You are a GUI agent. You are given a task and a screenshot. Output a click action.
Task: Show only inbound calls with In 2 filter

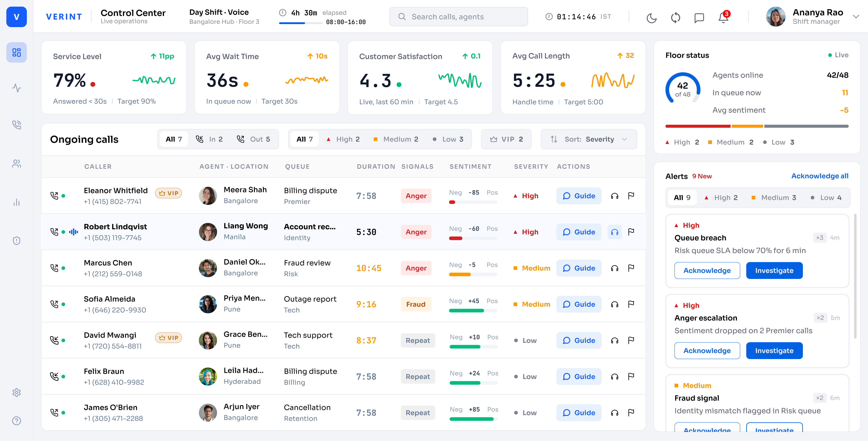(x=209, y=139)
